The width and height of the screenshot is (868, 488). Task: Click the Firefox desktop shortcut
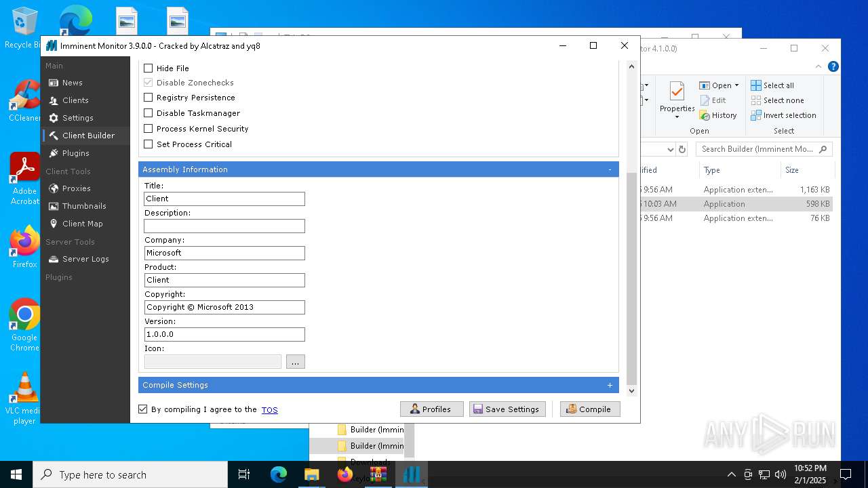[x=24, y=247]
